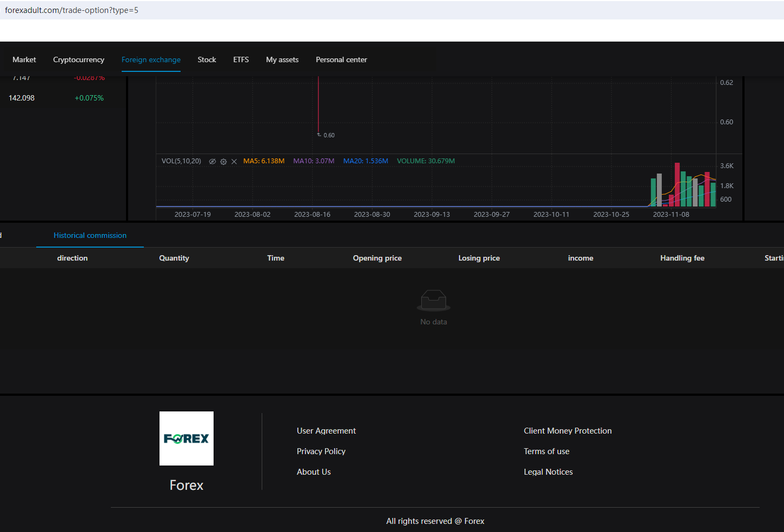Navigate to ETFS section
Image resolution: width=784 pixels, height=532 pixels.
pos(241,59)
